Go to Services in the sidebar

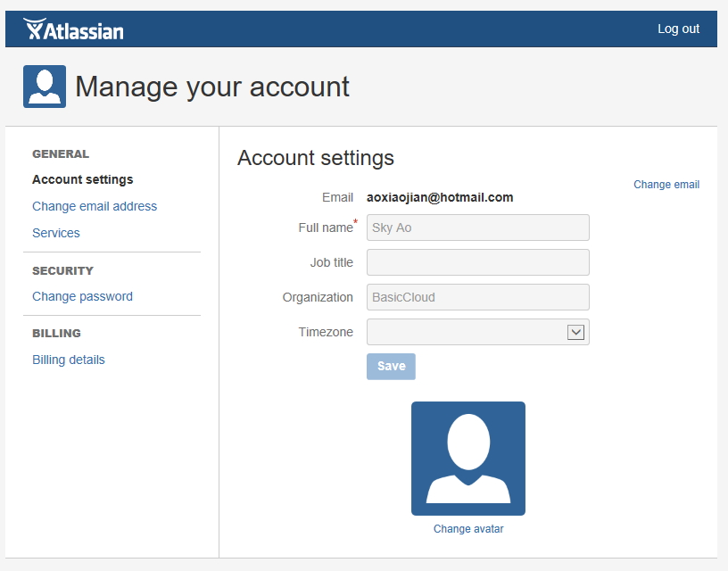click(x=56, y=233)
